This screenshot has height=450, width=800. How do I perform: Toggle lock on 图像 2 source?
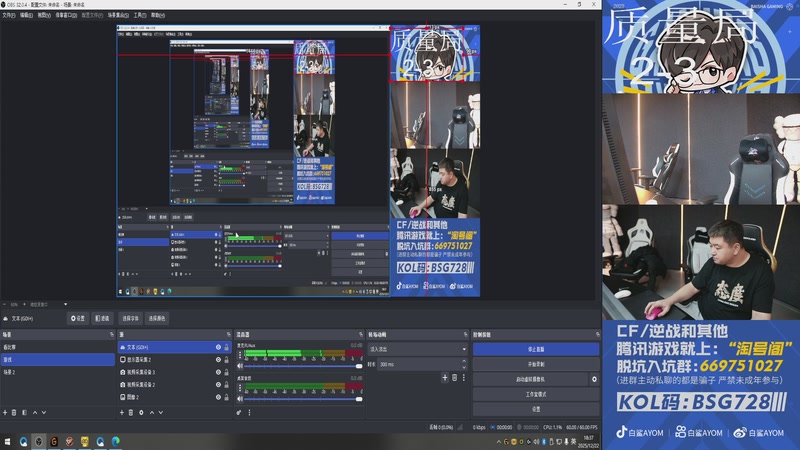pos(227,397)
